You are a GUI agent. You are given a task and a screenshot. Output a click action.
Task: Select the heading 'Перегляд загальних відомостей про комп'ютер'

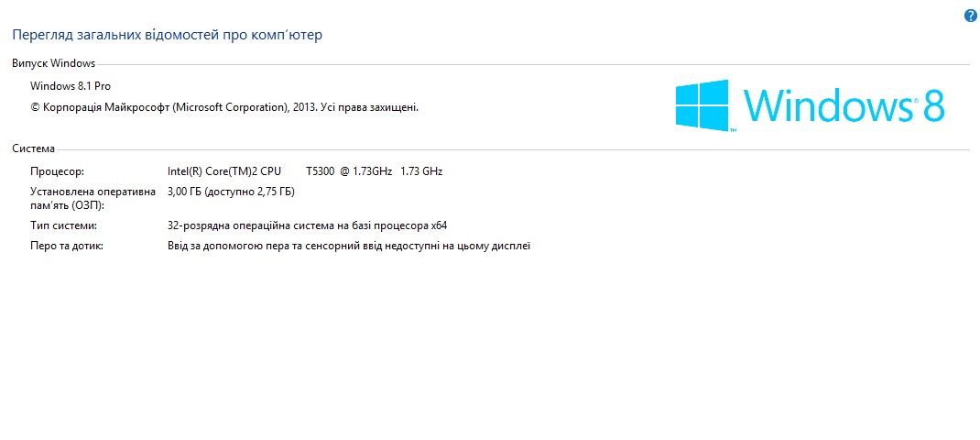click(168, 35)
